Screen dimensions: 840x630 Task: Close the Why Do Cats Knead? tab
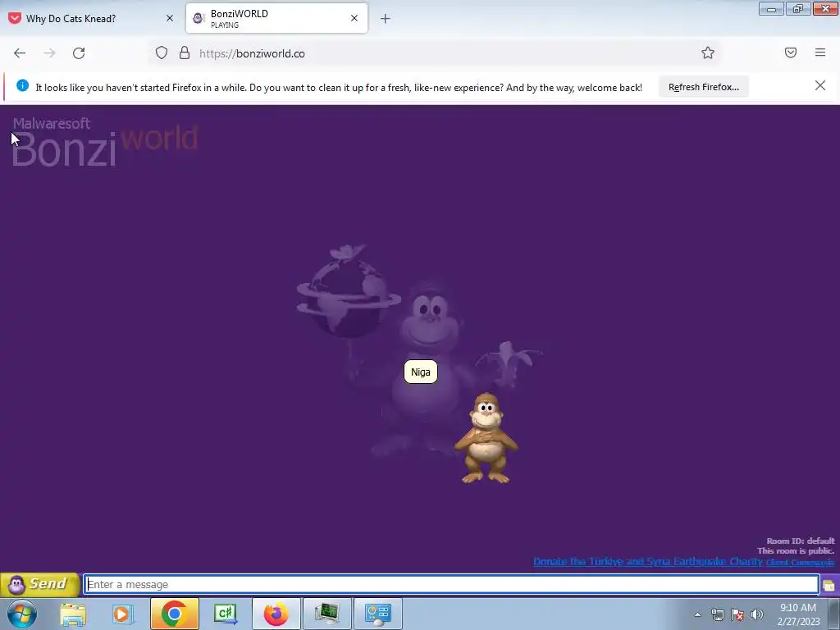click(x=170, y=18)
